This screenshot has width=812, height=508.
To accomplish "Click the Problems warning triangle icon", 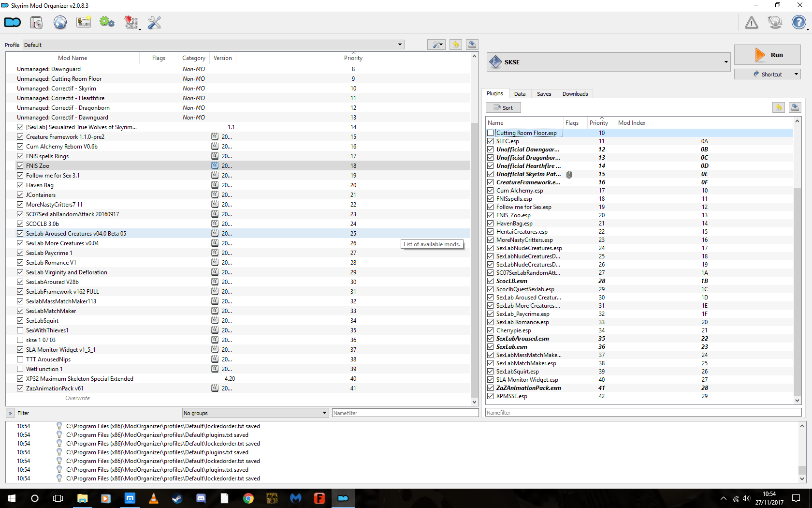I will [x=751, y=22].
